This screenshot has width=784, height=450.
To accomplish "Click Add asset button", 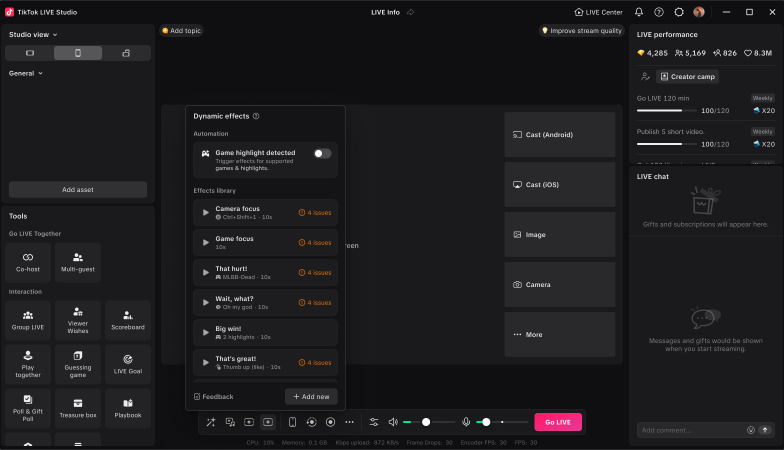I will tap(78, 190).
